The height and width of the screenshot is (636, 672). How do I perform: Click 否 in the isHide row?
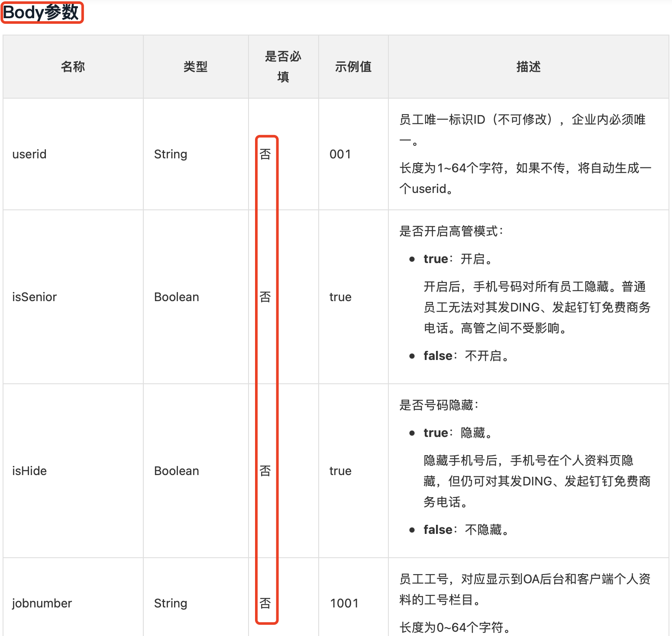[x=265, y=471]
